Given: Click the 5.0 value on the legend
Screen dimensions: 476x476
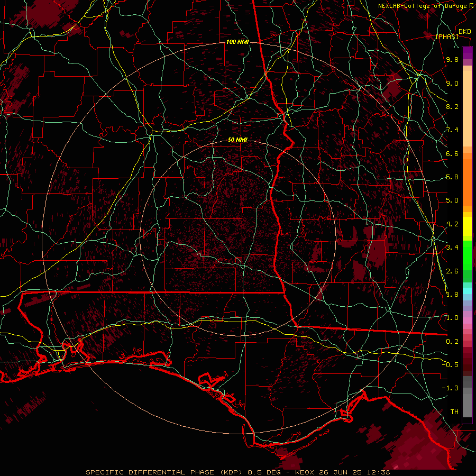Looking at the screenshot, I should click(452, 200).
